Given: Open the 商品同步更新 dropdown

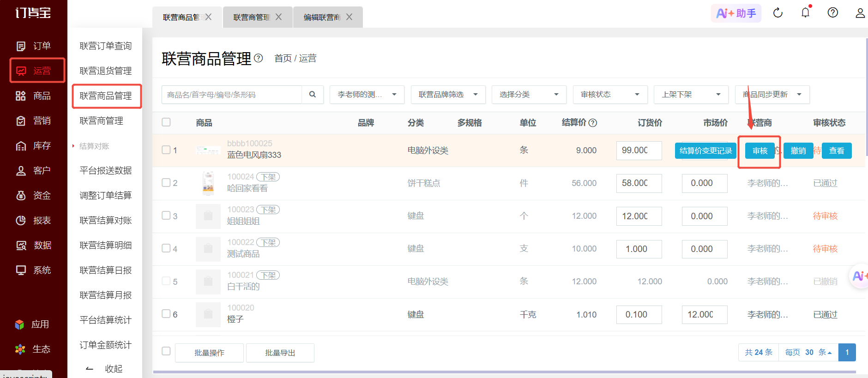Looking at the screenshot, I should tap(772, 95).
